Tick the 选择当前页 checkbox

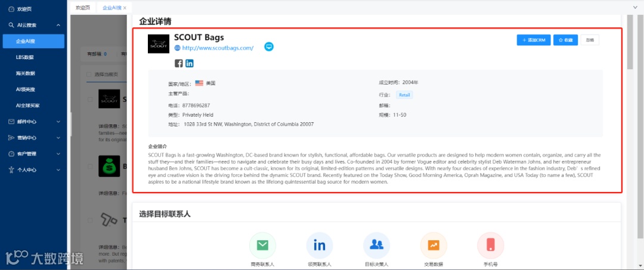point(89,75)
